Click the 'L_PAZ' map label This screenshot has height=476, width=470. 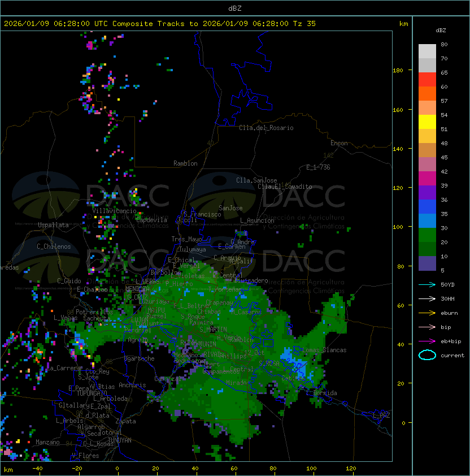pyautogui.click(x=381, y=416)
